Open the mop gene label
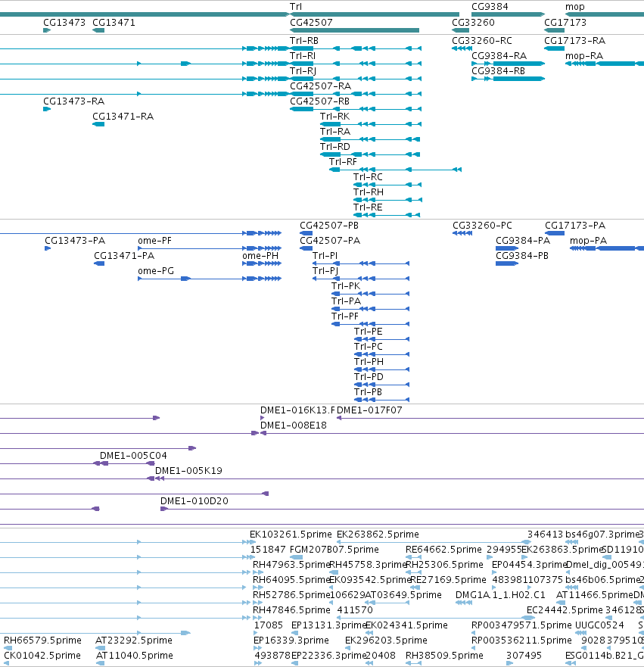The height and width of the screenshot is (667, 644). coord(574,6)
